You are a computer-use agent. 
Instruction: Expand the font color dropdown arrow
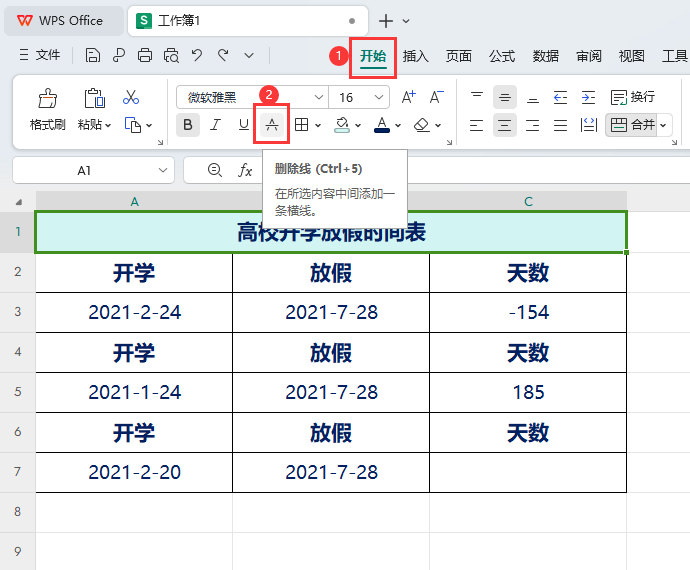[398, 125]
